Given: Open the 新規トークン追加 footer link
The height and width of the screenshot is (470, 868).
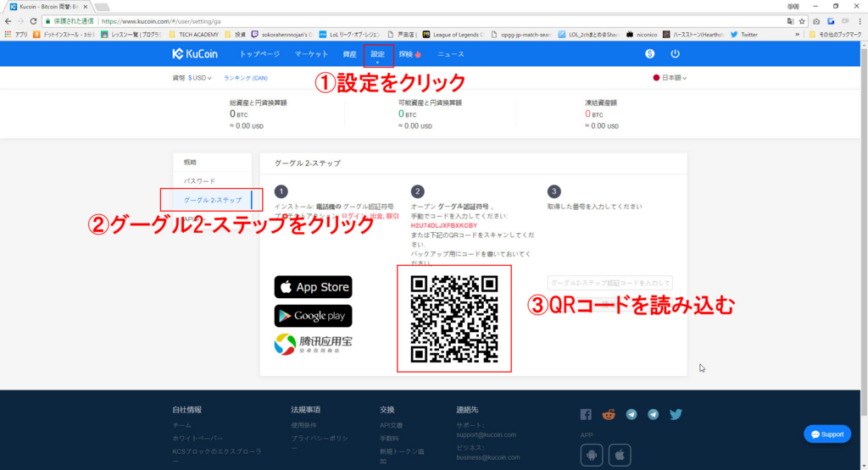Looking at the screenshot, I should 401,456.
